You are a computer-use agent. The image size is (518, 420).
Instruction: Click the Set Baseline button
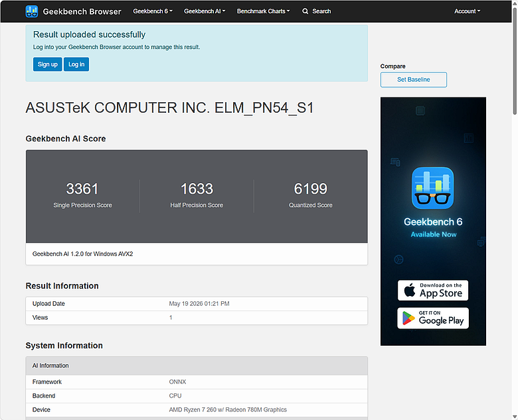click(x=414, y=80)
